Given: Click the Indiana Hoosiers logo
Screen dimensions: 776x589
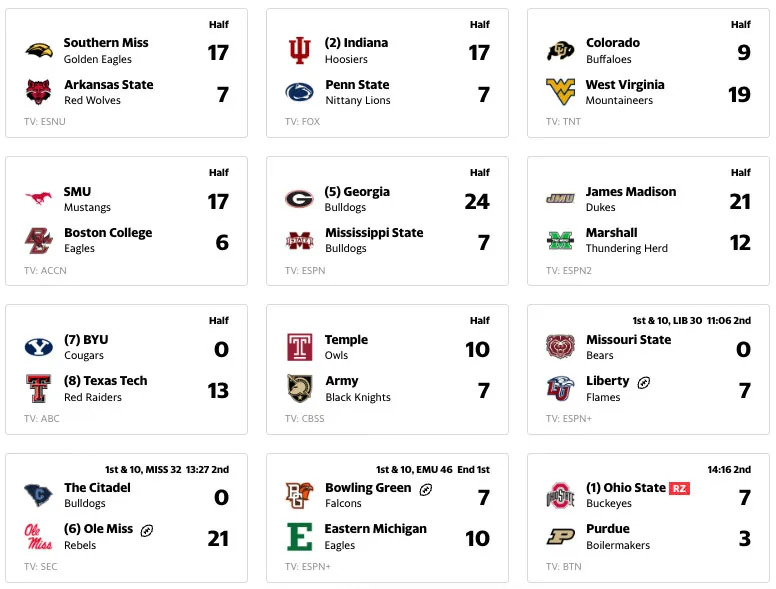Looking at the screenshot, I should 299,51.
